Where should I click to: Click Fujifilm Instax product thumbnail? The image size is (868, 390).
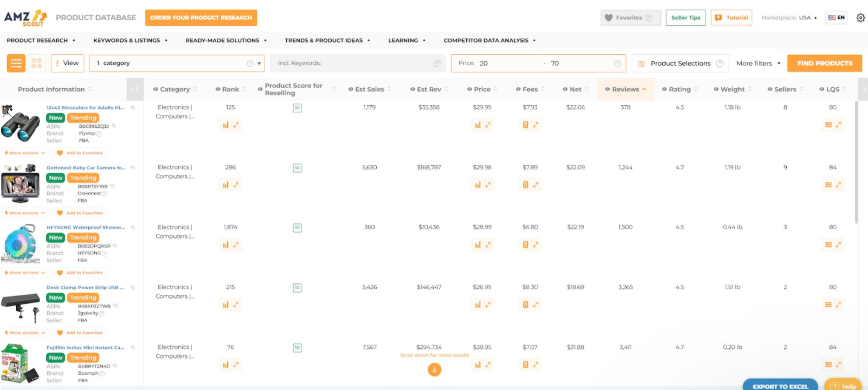20,364
